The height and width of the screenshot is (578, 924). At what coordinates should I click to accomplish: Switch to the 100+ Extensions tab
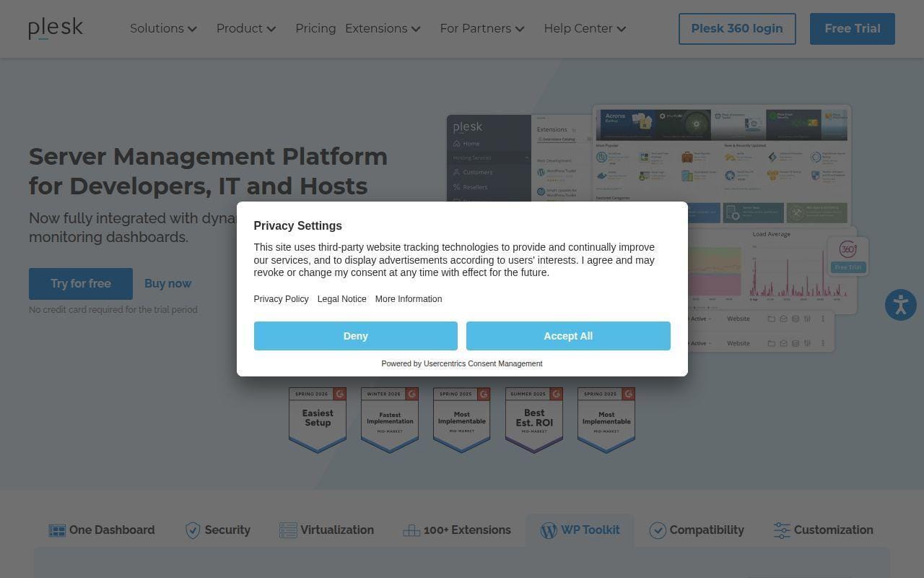[x=457, y=530]
